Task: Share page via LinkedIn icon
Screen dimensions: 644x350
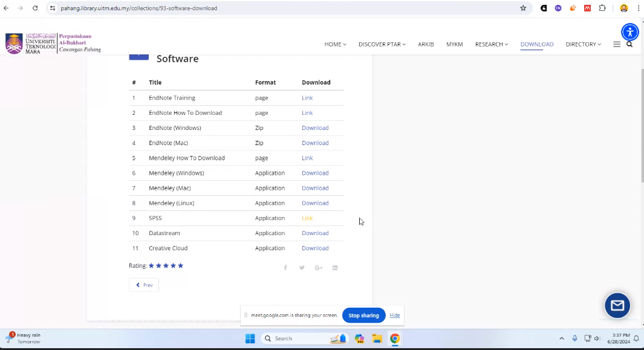Action: 335,268
